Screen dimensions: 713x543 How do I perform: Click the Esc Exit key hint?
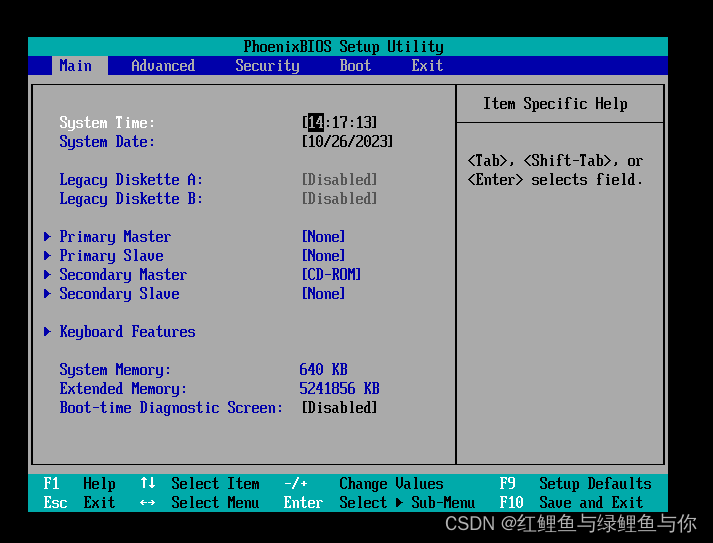(x=80, y=503)
